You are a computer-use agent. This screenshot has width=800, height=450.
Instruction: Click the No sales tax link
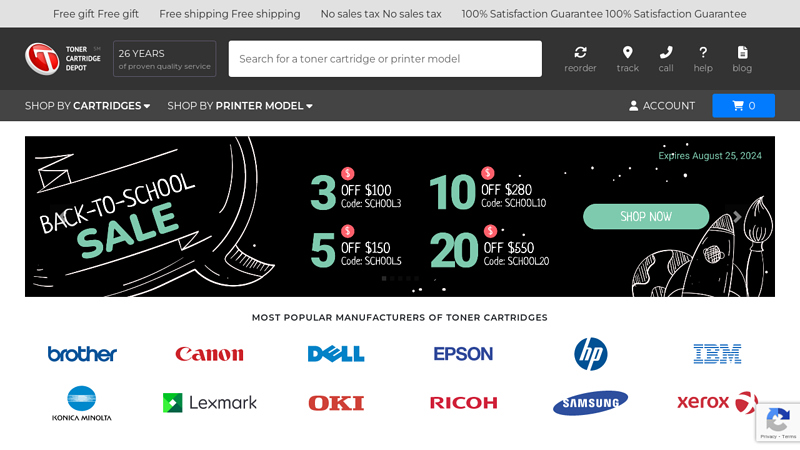coord(381,14)
